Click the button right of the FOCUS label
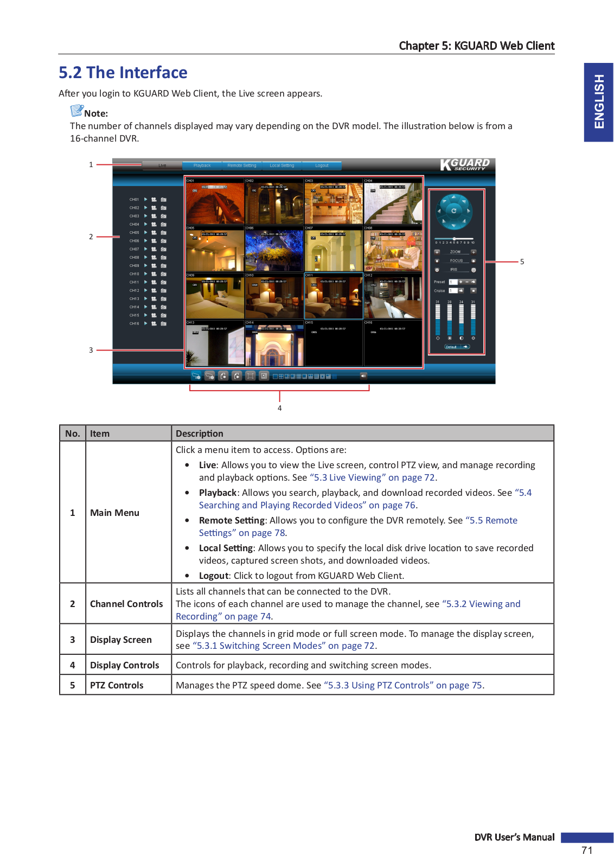This screenshot has width=614, height=868. pos(474,261)
